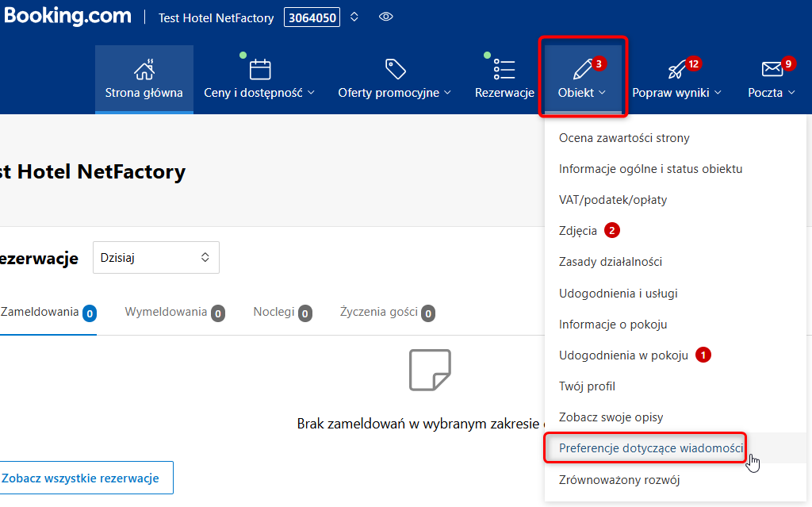
Task: Click the price tag icon for Oferty promocyjne
Action: pyautogui.click(x=395, y=69)
